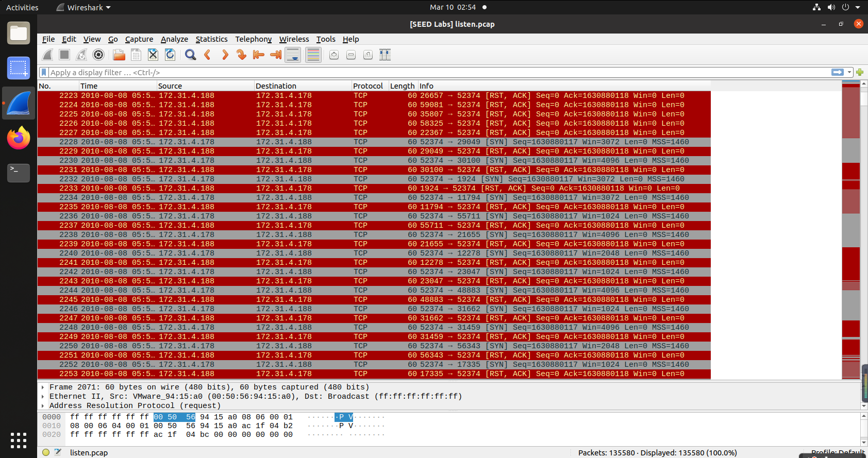Screen dimensions: 868x458
Task: Click display filter bookmark icon
Action: 44,73
